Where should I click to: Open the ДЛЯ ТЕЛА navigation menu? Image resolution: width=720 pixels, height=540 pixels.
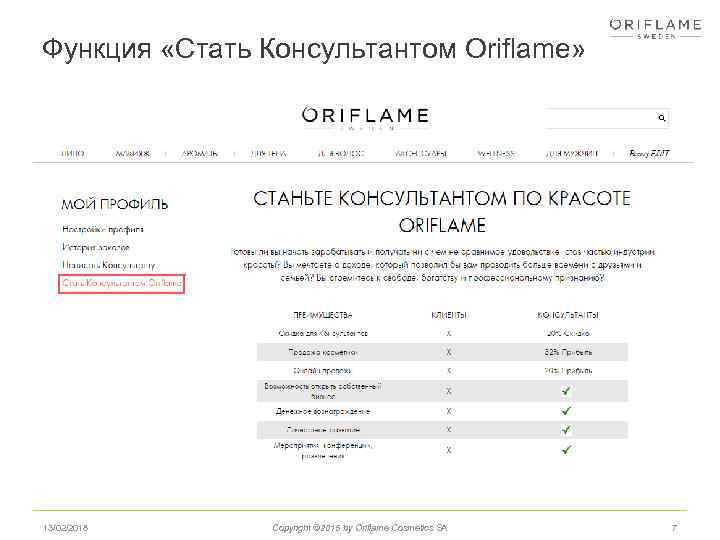click(x=268, y=153)
